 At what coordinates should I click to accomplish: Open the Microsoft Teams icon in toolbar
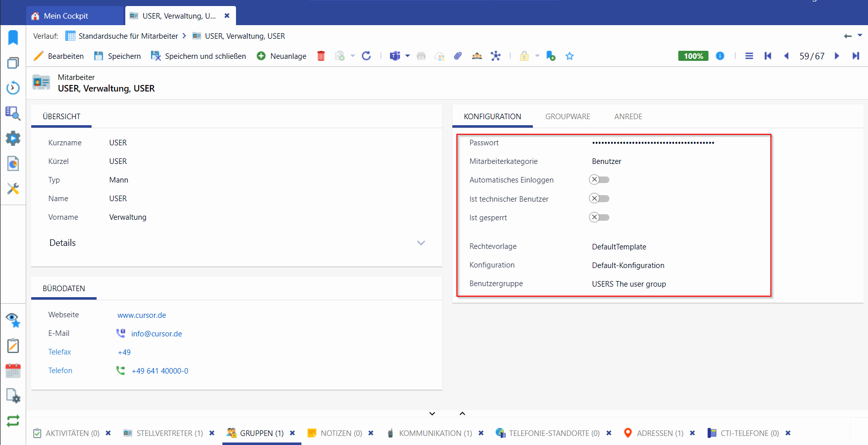[395, 56]
